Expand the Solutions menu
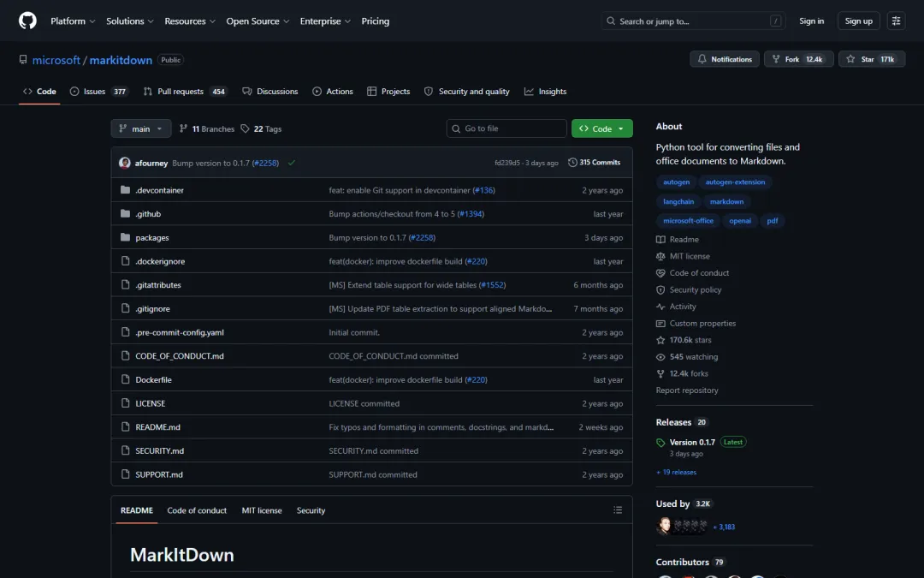The image size is (924, 578). tap(130, 21)
